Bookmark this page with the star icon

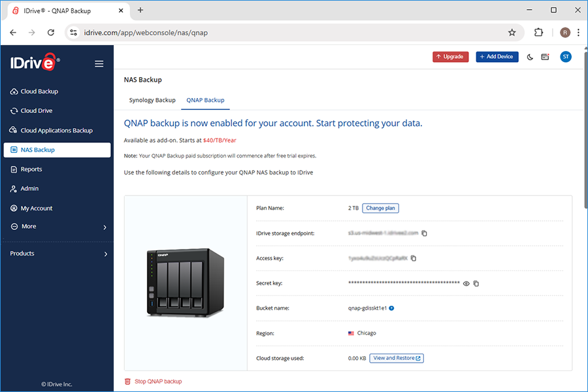[512, 33]
